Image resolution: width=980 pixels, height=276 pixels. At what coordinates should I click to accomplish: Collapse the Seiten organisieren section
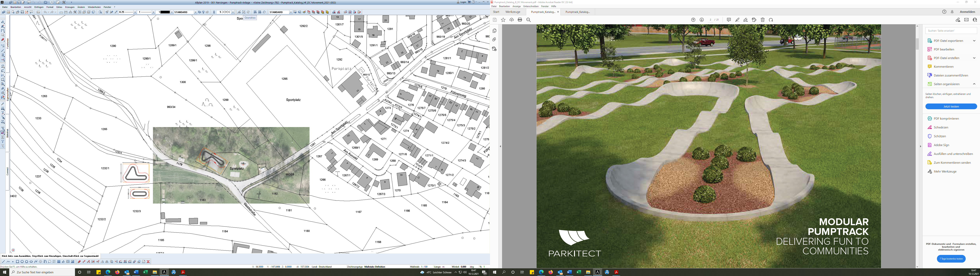pos(974,84)
